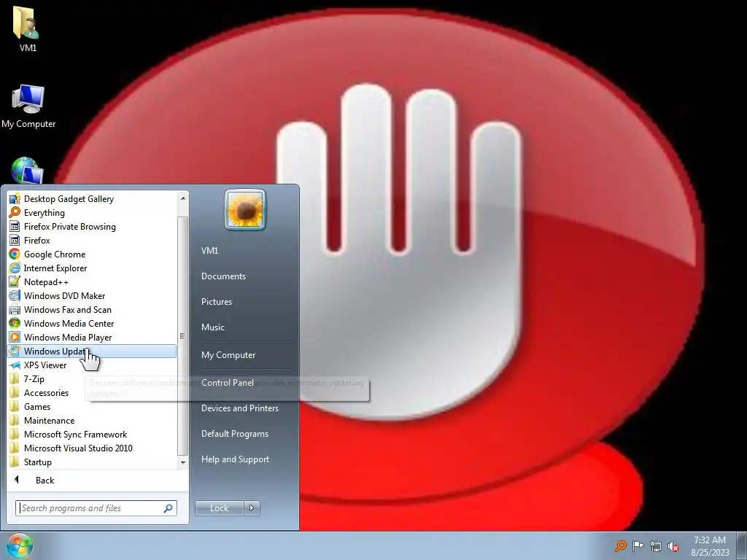Open shutdown options arrow next to Lock
The width and height of the screenshot is (747, 560).
tap(252, 508)
